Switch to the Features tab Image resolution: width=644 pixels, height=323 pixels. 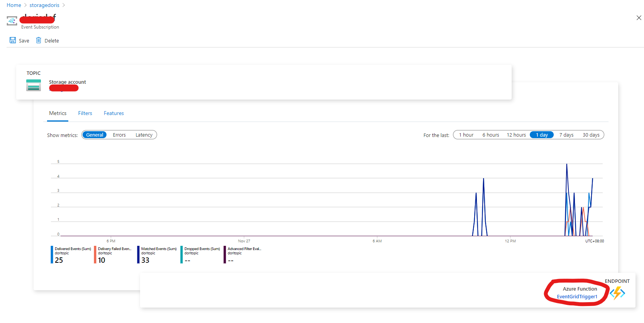114,113
